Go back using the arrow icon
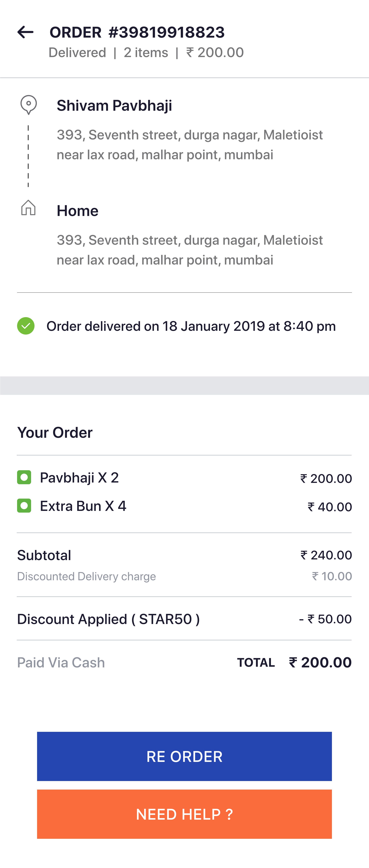 pos(25,32)
